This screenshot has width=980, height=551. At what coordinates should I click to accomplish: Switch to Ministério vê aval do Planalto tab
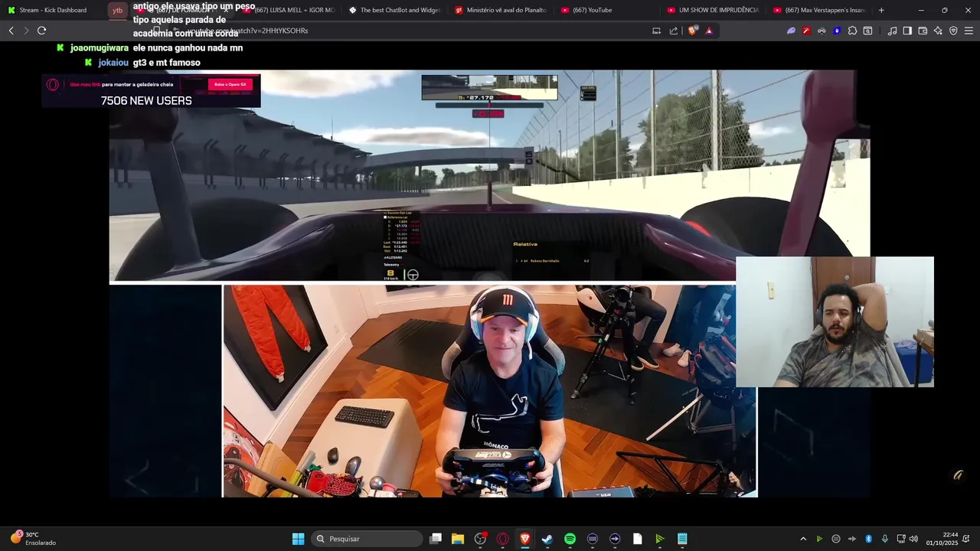click(x=501, y=10)
